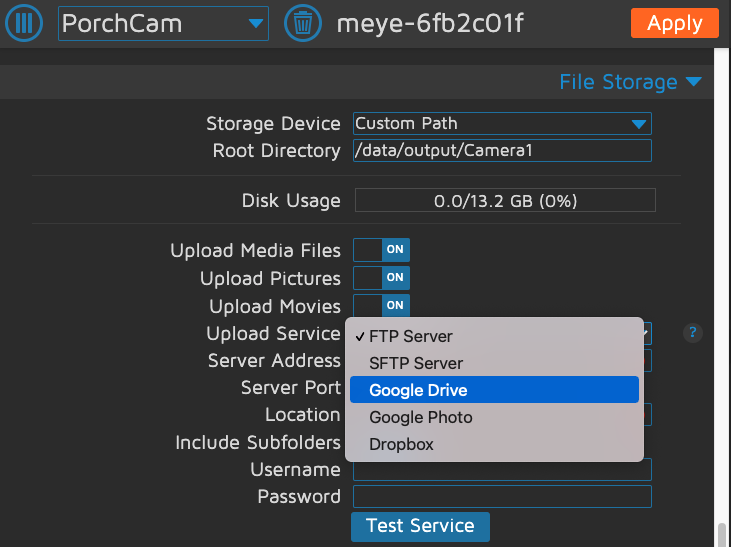Toggle the Upload Media Files switch
Screen dimensions: 731x547
tap(382, 250)
